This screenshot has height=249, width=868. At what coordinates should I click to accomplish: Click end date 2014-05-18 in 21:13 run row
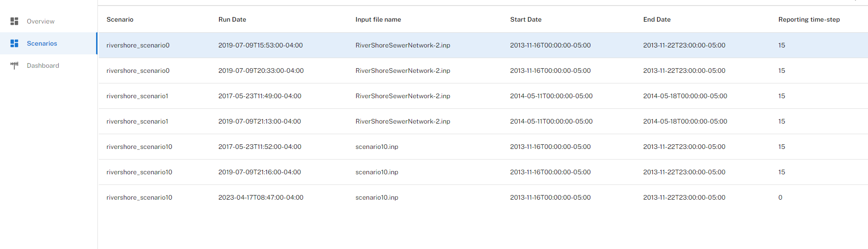pos(685,121)
